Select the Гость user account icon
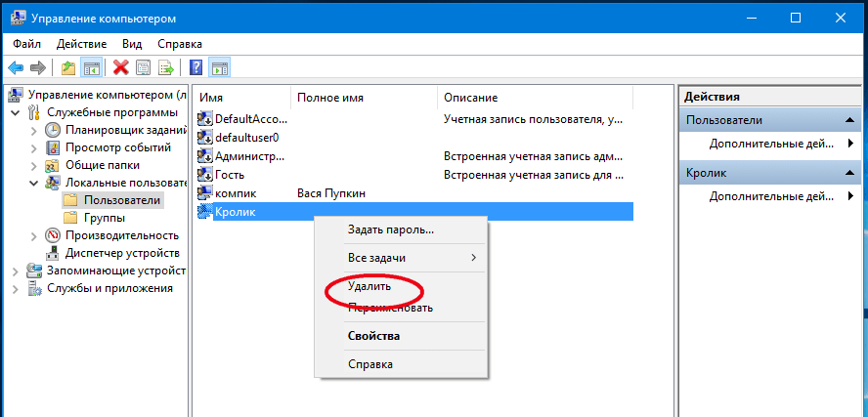 205,175
